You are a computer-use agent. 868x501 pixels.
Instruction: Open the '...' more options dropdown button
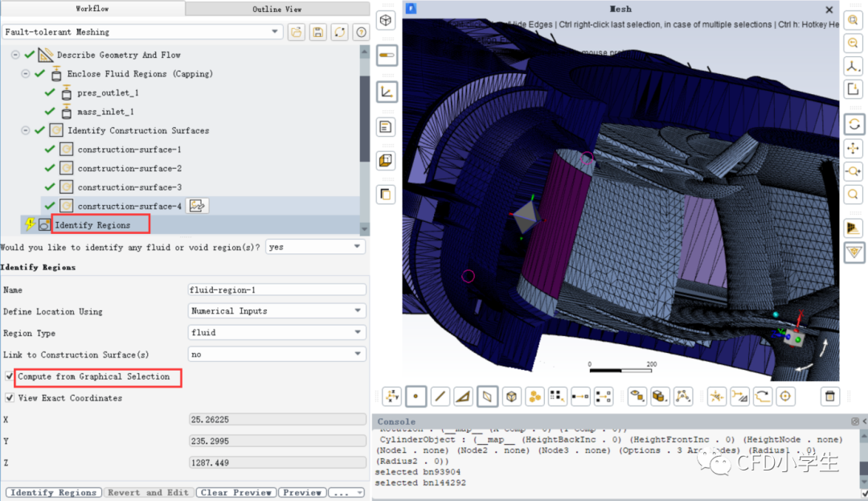(x=346, y=492)
